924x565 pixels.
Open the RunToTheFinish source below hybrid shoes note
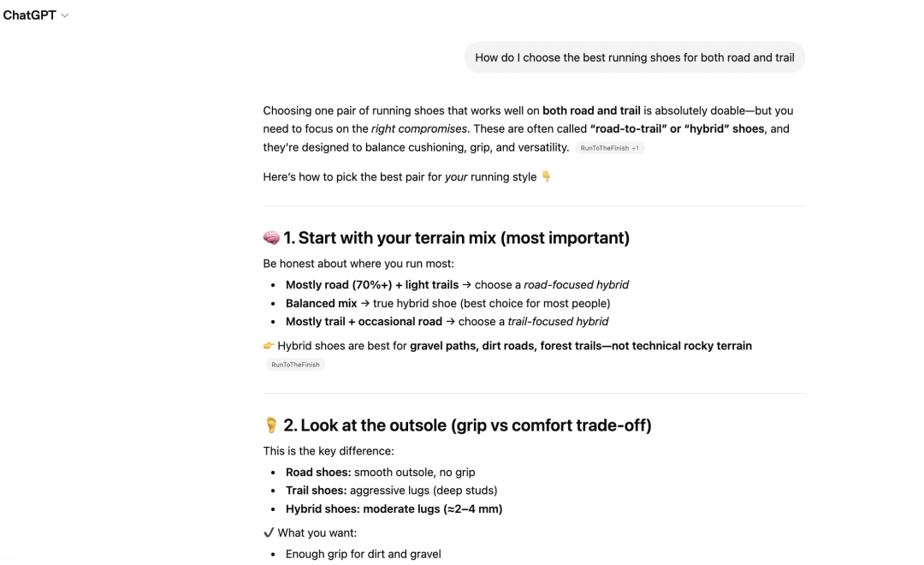(x=295, y=365)
